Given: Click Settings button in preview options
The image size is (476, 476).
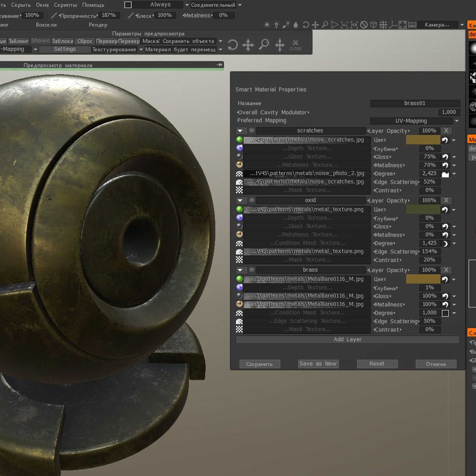Looking at the screenshot, I should point(65,49).
